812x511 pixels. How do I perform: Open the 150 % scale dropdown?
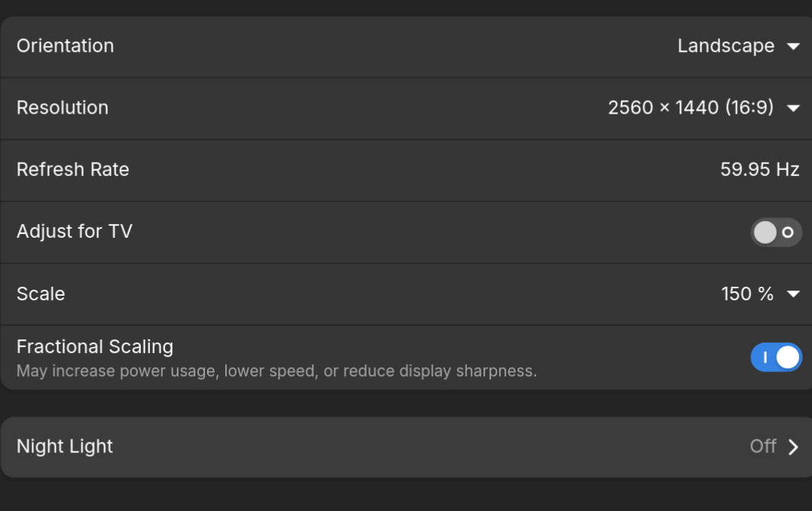747,294
